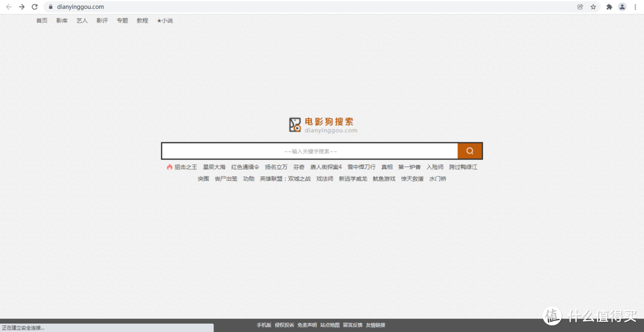The width and height of the screenshot is (644, 332).
Task: Open the 教程 nav item
Action: [143, 20]
